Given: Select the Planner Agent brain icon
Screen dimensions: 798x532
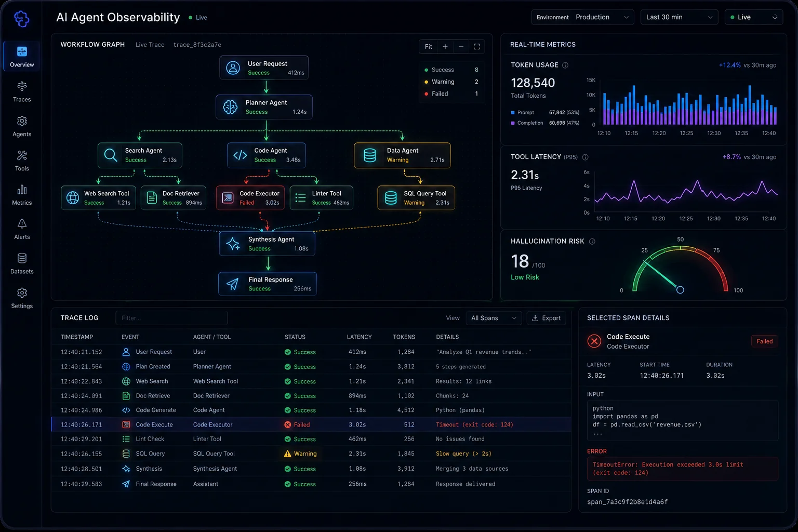Looking at the screenshot, I should coord(230,107).
